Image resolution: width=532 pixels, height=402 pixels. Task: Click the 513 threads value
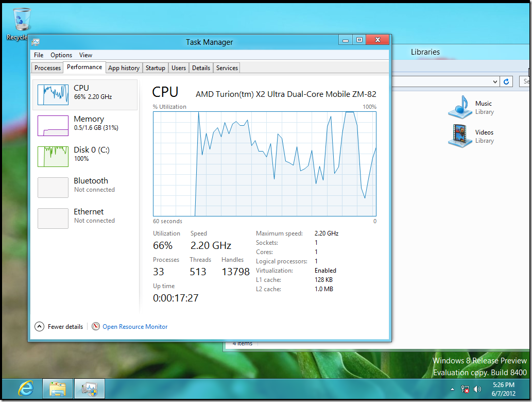(x=198, y=272)
